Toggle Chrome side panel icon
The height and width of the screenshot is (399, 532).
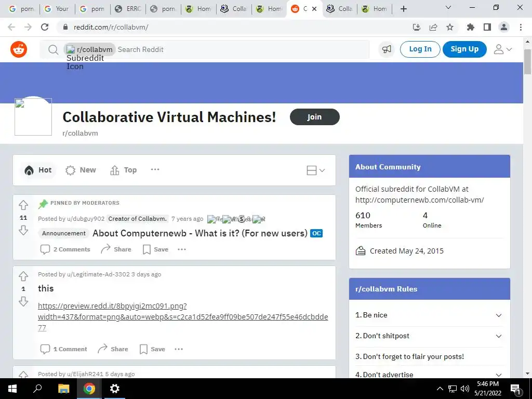point(487,27)
